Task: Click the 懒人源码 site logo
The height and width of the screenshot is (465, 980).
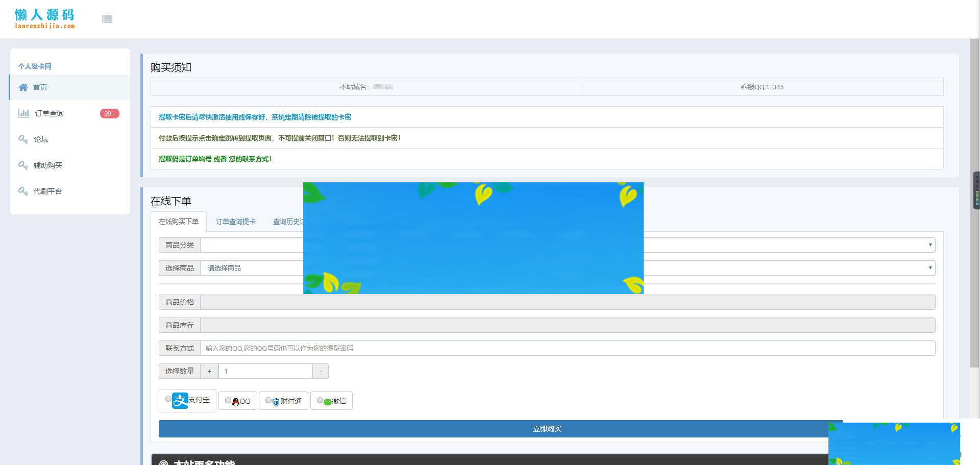Action: coord(45,19)
